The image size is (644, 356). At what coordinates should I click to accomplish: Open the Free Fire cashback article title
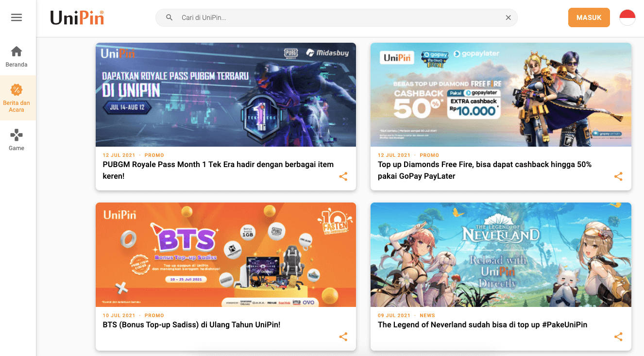click(484, 170)
